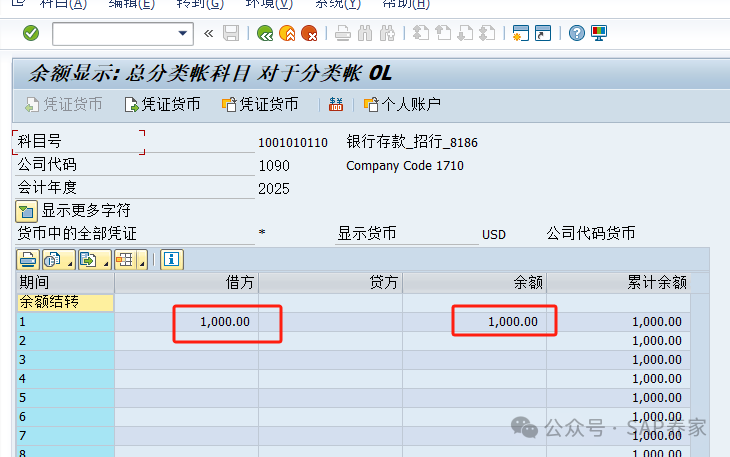Open the 编辑(E) menu
The width and height of the screenshot is (730, 457).
click(132, 4)
